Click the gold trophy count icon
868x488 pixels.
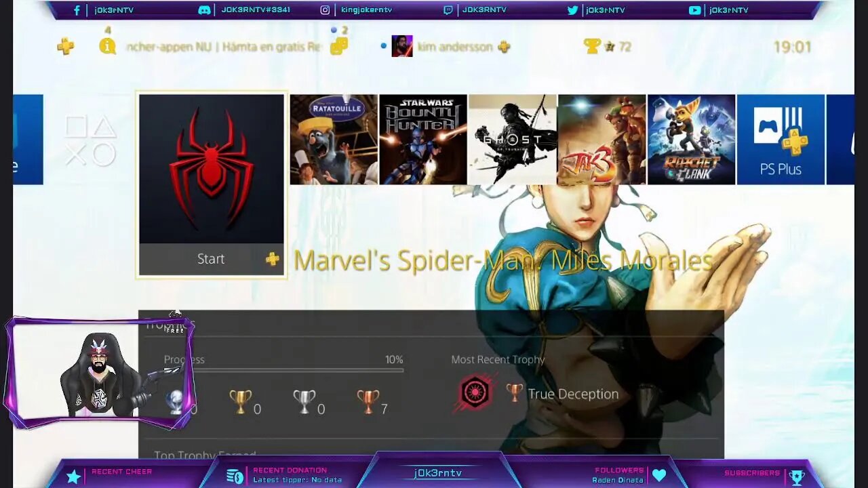pos(241,402)
